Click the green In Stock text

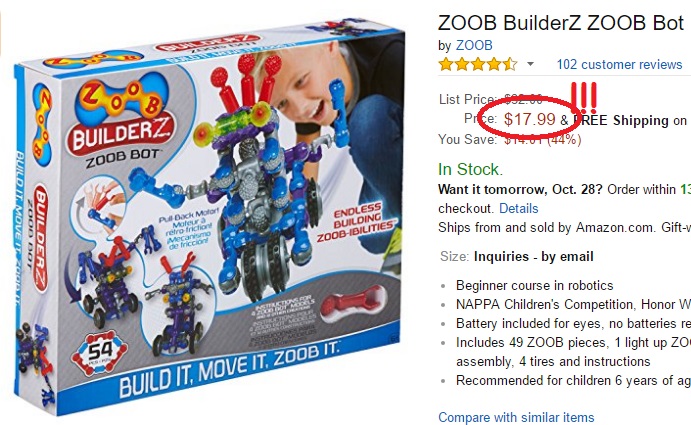click(x=470, y=169)
